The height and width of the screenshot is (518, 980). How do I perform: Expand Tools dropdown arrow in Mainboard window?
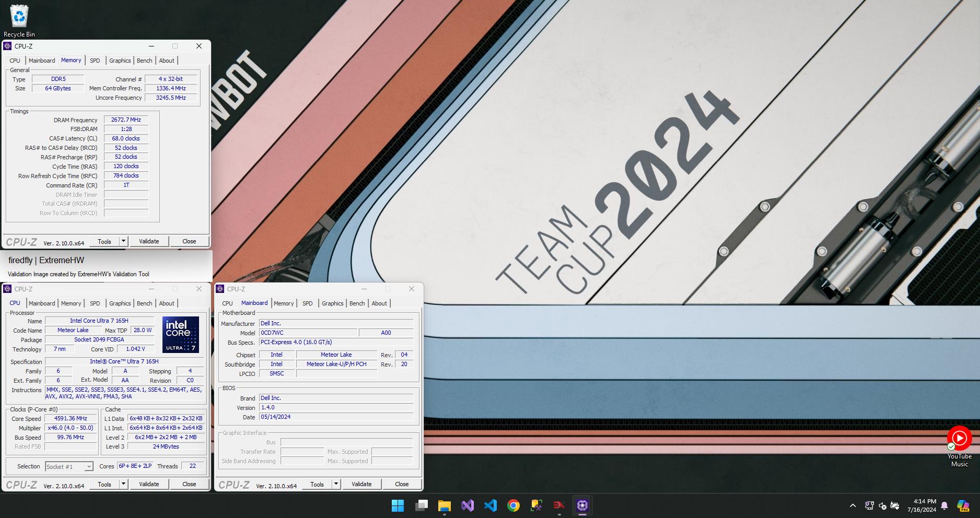pos(336,484)
